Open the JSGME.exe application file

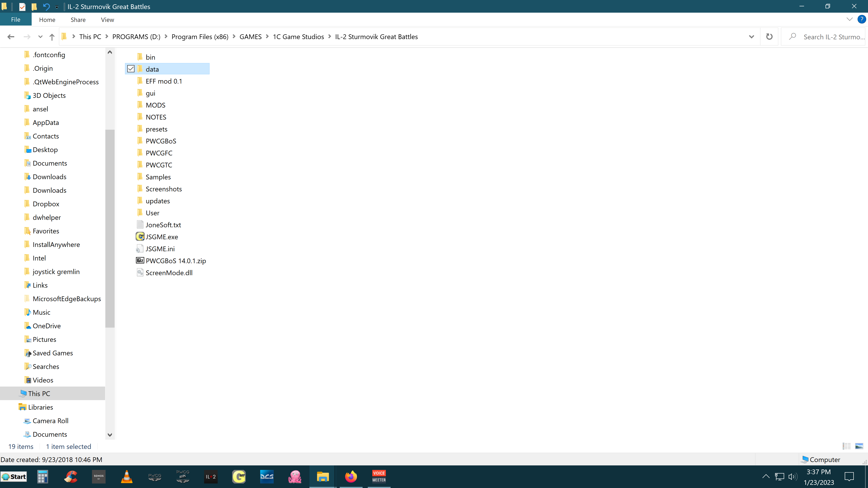[161, 237]
